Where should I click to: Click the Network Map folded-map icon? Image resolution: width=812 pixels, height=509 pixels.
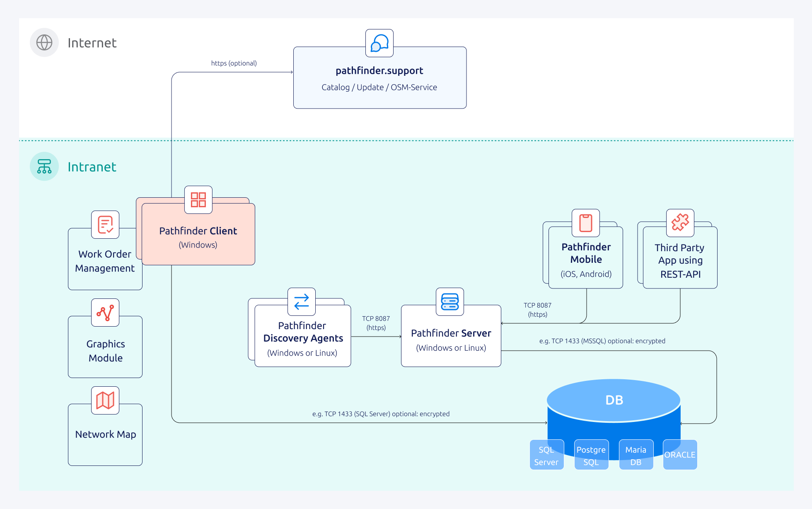(105, 400)
